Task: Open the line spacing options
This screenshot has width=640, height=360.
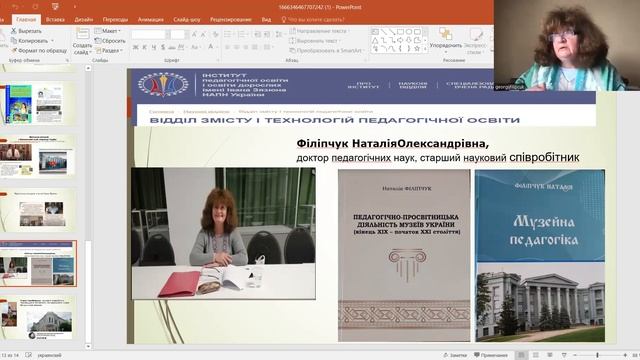Action: (x=280, y=35)
